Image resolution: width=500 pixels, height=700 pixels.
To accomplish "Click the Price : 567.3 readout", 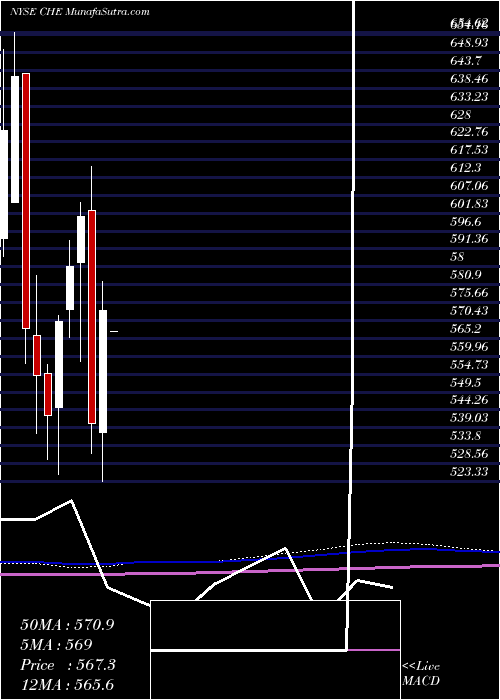I will [68, 665].
